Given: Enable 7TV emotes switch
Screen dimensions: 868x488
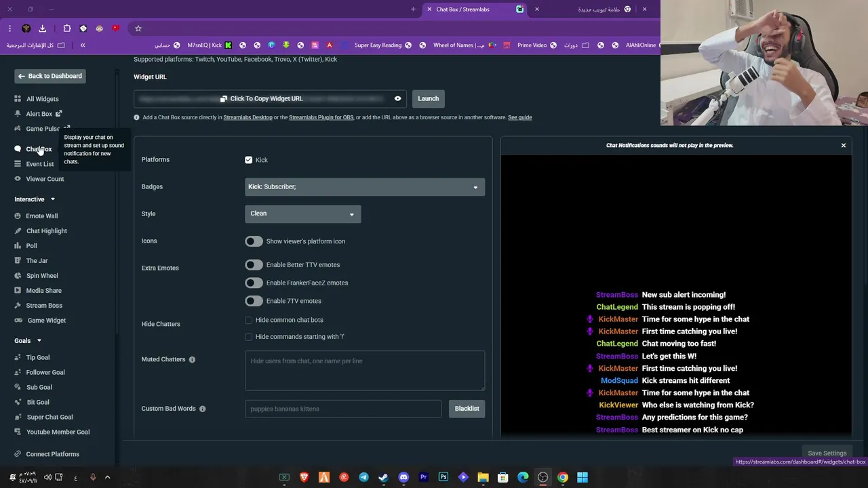Looking at the screenshot, I should coord(254,301).
